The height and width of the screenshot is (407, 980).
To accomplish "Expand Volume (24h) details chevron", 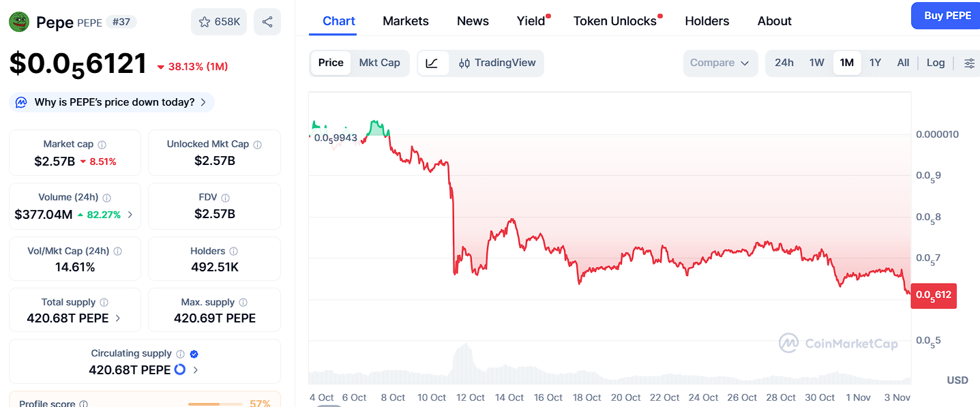I will click(130, 215).
